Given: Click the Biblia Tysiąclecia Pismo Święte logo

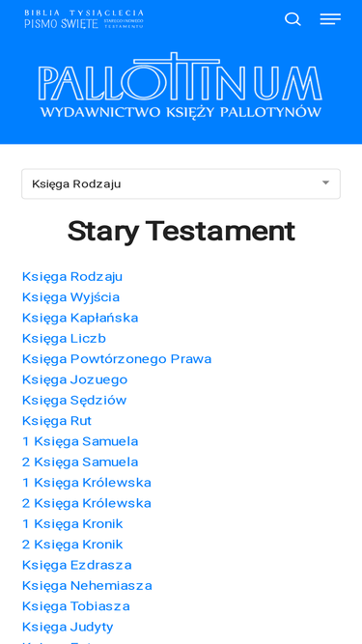Looking at the screenshot, I should 84,19.
